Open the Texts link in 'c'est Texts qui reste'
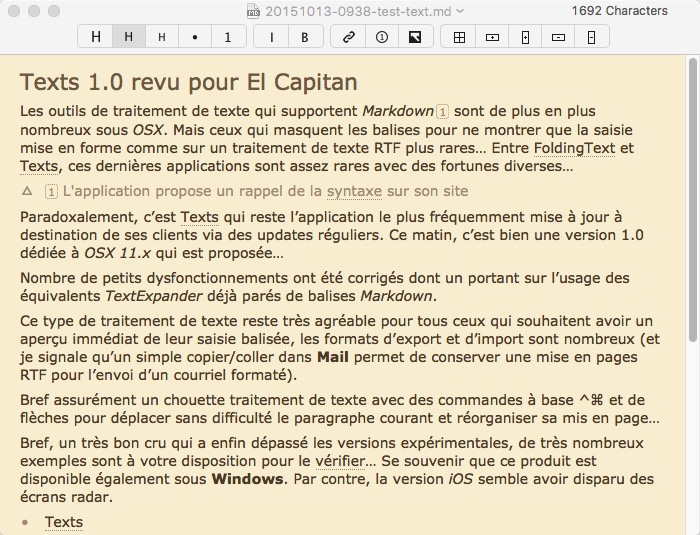The height and width of the screenshot is (535, 700). pos(200,217)
